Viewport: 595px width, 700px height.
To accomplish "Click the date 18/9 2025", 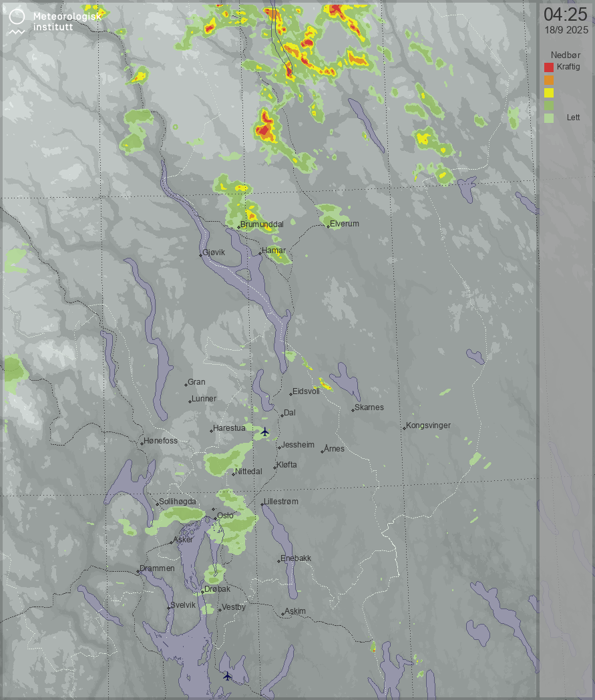I will click(x=566, y=30).
